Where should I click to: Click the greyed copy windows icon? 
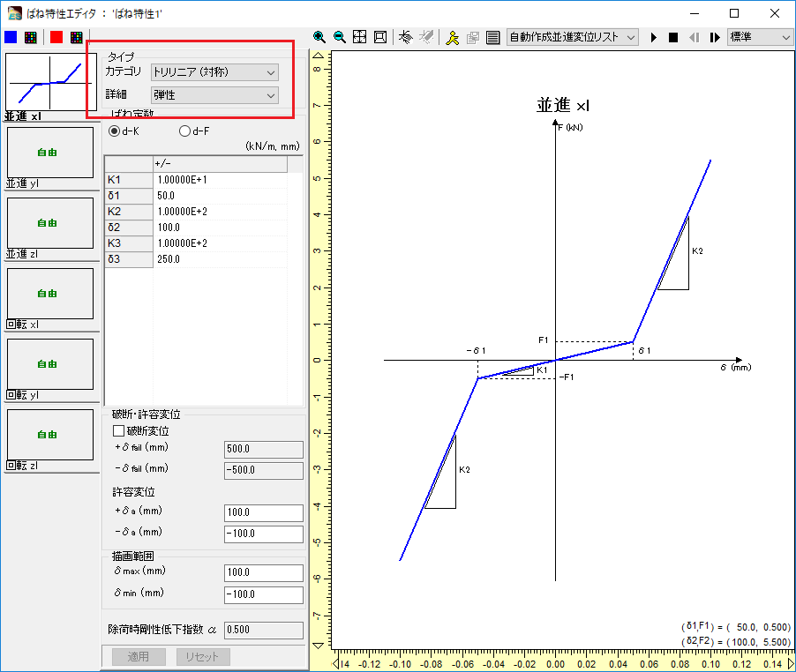(x=473, y=37)
